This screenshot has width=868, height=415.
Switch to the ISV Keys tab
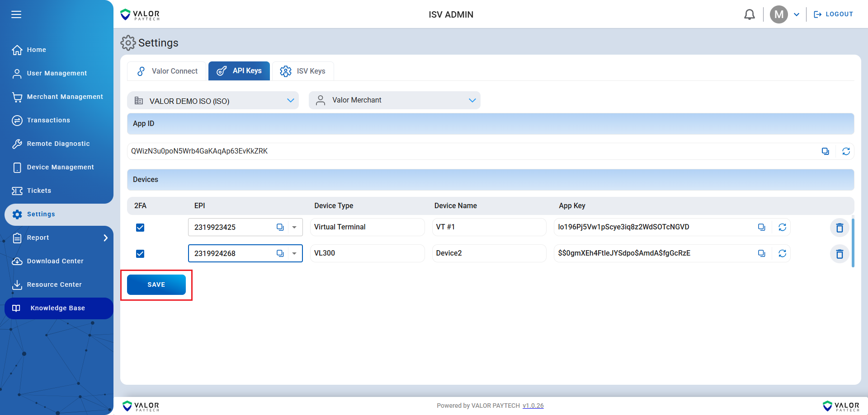(x=303, y=71)
